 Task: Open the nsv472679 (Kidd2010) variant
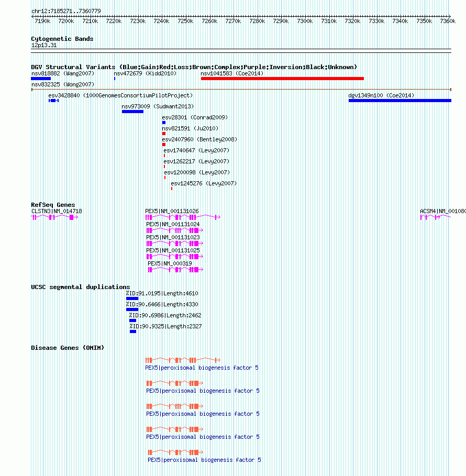(145, 73)
